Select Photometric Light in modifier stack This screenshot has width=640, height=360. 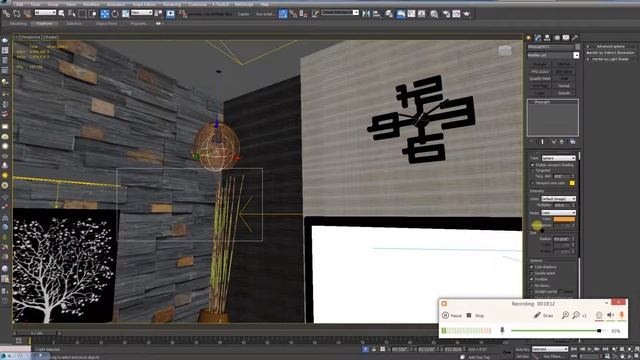[542, 102]
